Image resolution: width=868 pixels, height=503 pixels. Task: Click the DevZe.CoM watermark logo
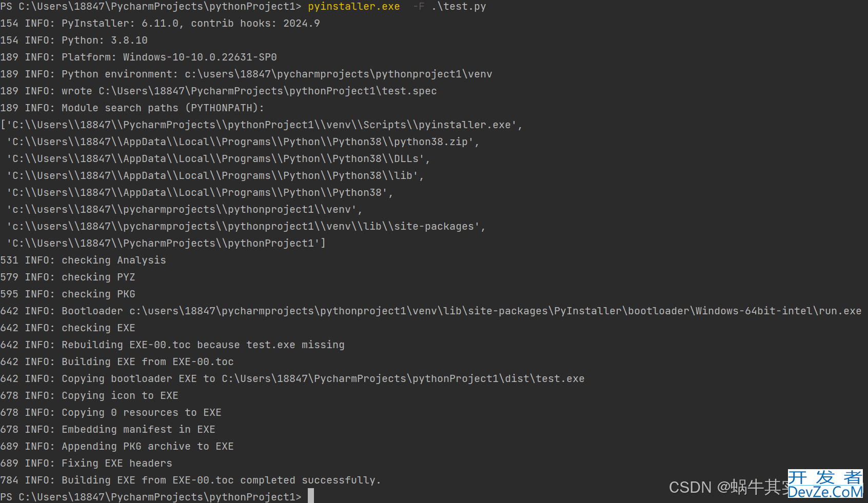(825, 485)
